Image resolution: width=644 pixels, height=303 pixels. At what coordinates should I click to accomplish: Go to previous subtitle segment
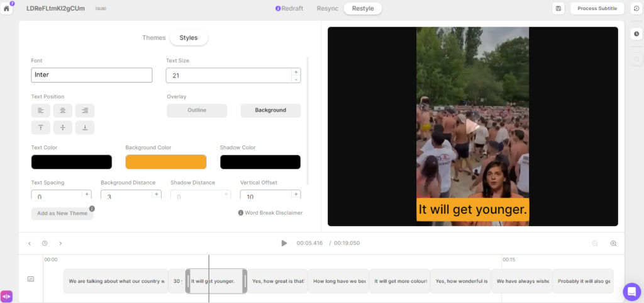point(30,243)
